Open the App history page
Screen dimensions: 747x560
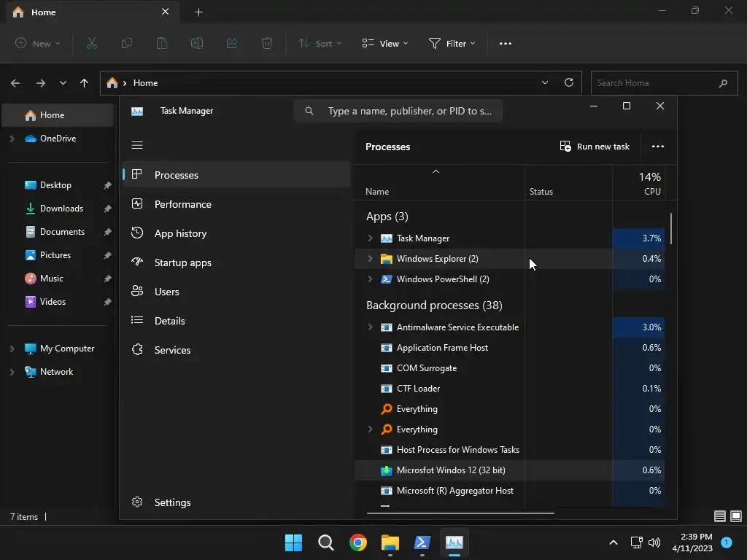236,233
